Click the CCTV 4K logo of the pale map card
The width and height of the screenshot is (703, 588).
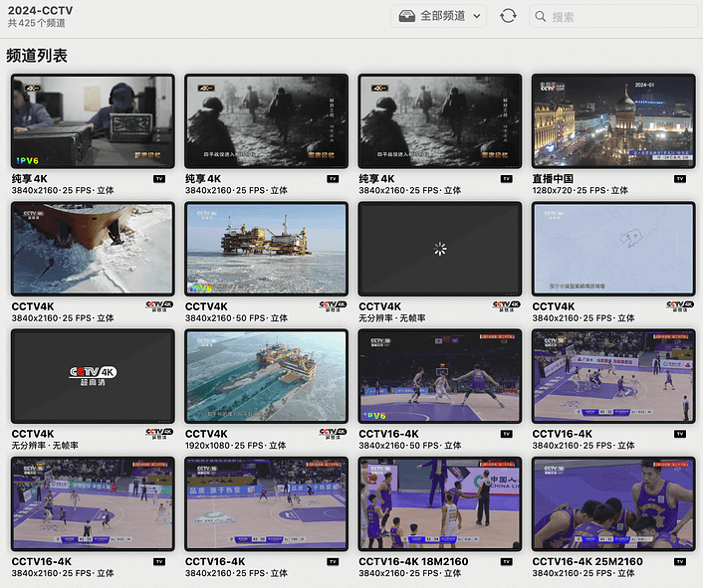(680, 306)
